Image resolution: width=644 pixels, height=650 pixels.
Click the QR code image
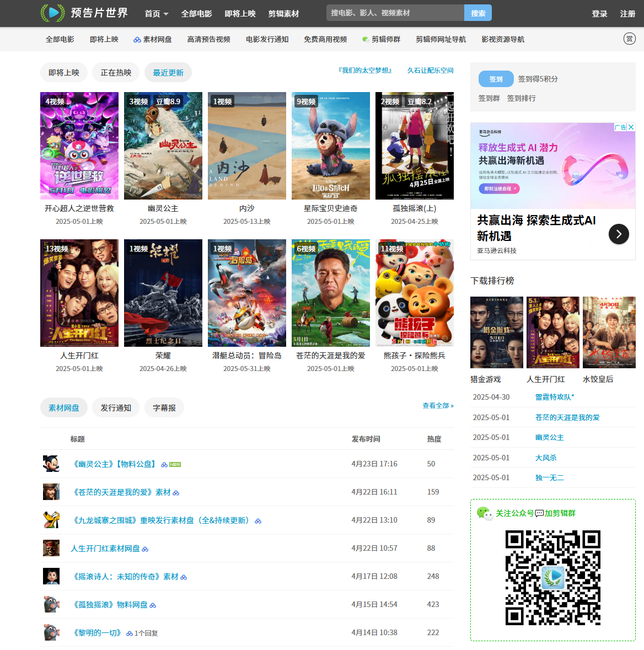tap(552, 577)
